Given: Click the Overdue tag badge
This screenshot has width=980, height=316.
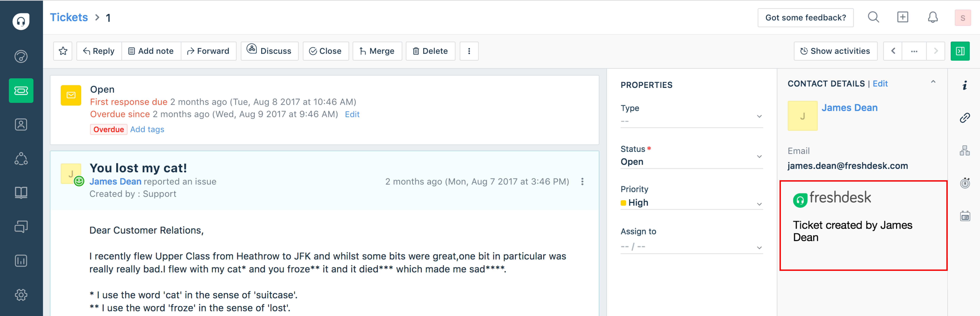Looking at the screenshot, I should coord(108,129).
